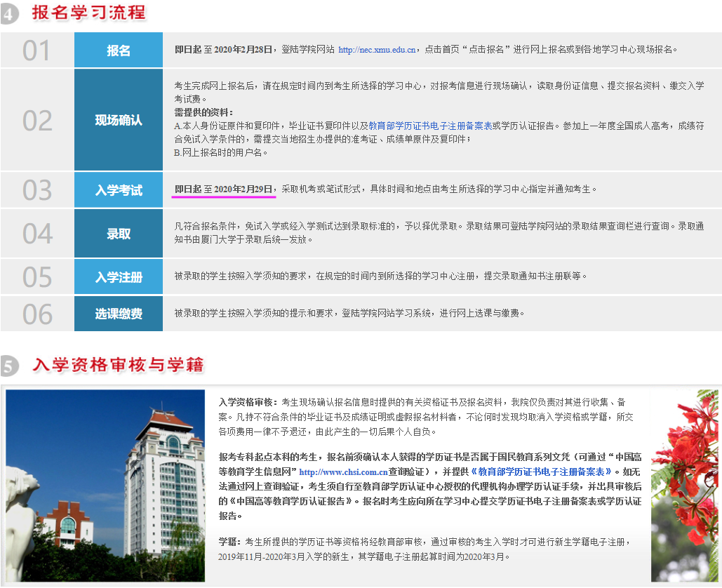Visit the www.chsi.com.cn link
The height and width of the screenshot is (588, 722).
pos(343,472)
